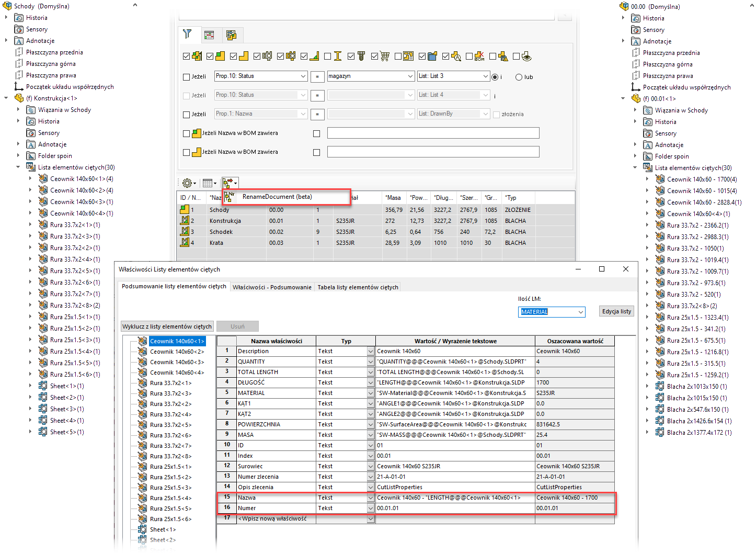This screenshot has height=553, width=756.
Task: Click 'Blacha 2x1013x150 (1)' icon in right tree
Action: (x=660, y=387)
